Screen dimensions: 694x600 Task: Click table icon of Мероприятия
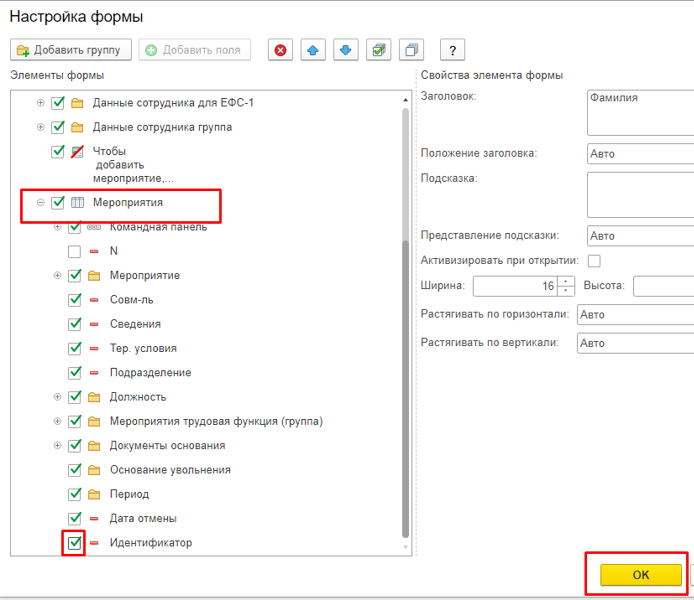[77, 203]
